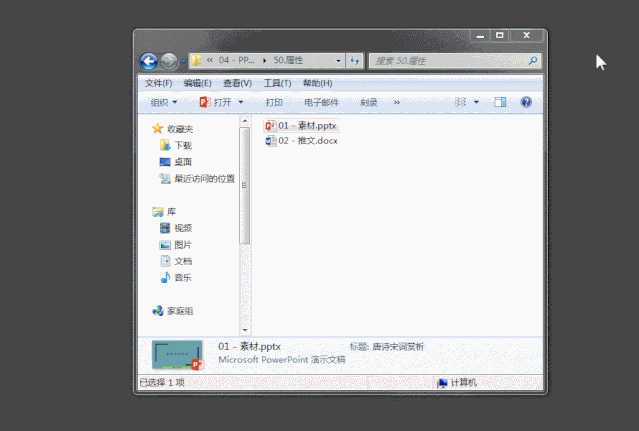639x431 pixels.
Task: Open the 帮助(H) menu
Action: click(x=317, y=83)
